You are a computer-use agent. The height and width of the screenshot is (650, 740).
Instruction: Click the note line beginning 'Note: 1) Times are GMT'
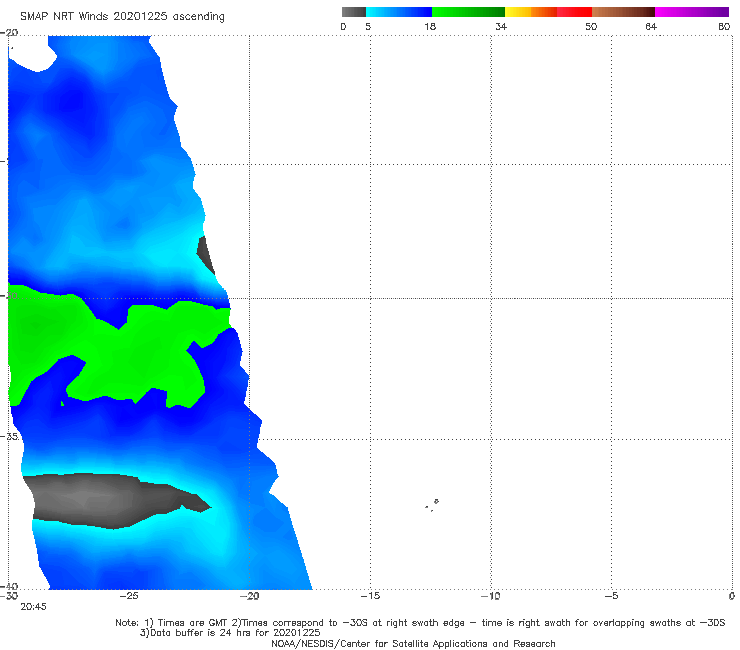420,623
